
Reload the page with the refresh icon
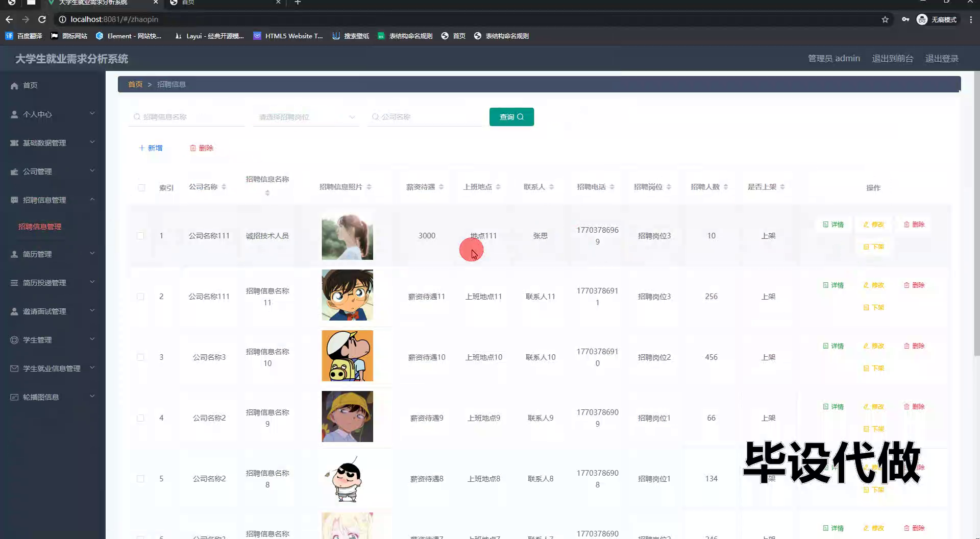[x=42, y=19]
